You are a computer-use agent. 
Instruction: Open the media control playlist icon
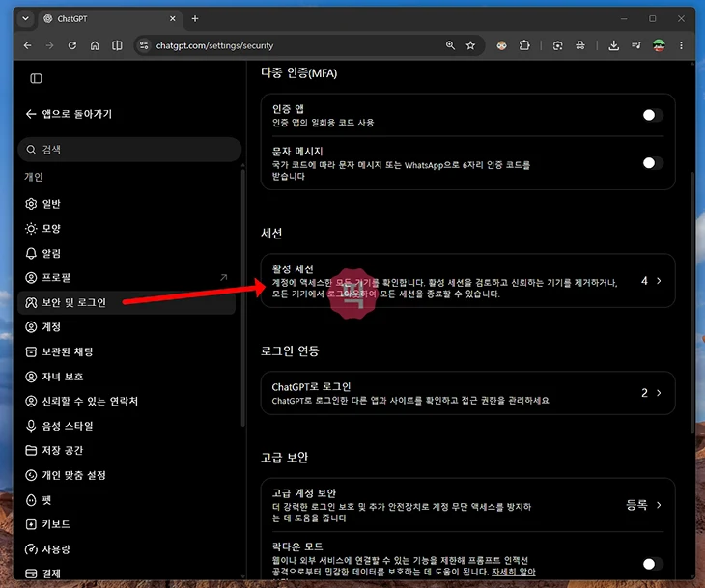pyautogui.click(x=636, y=45)
